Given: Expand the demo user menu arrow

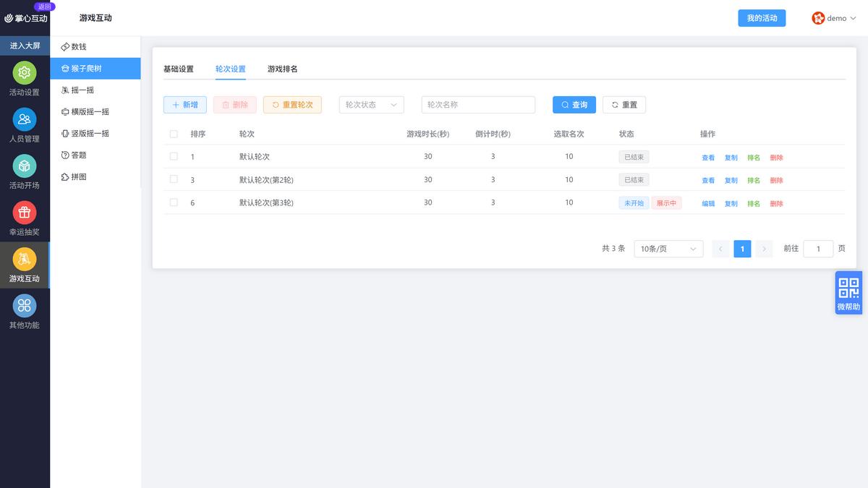Looking at the screenshot, I should 853,19.
